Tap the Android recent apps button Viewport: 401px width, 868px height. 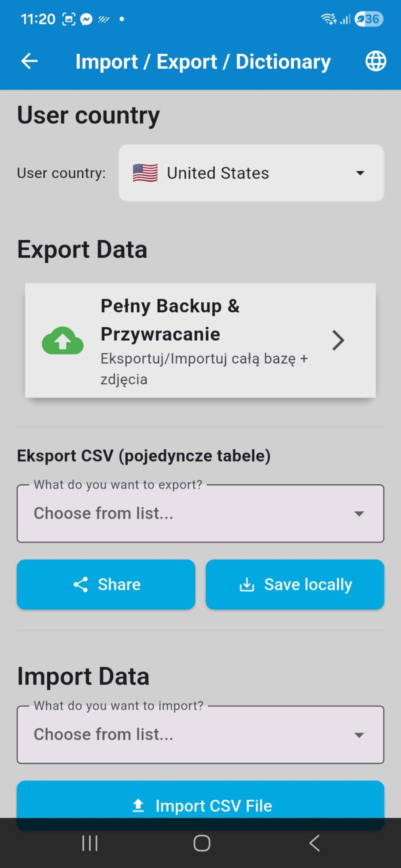pos(89,843)
